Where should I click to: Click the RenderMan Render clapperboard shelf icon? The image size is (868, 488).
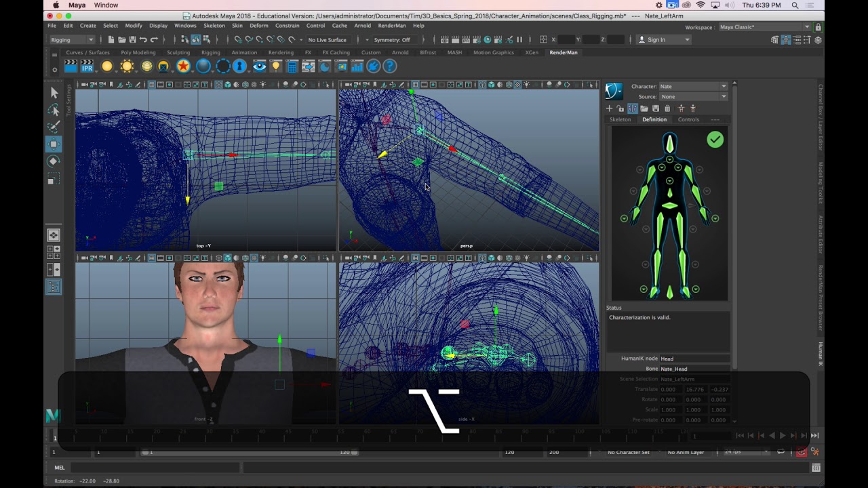click(x=71, y=66)
